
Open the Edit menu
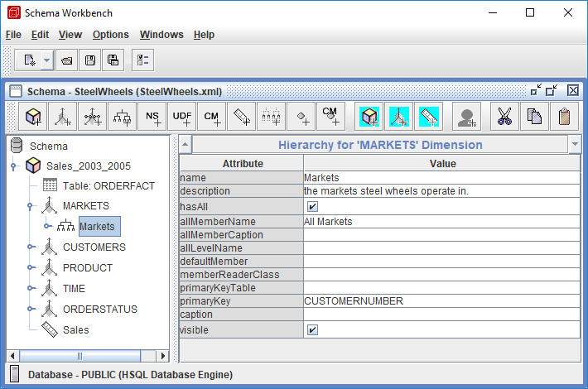tap(40, 35)
